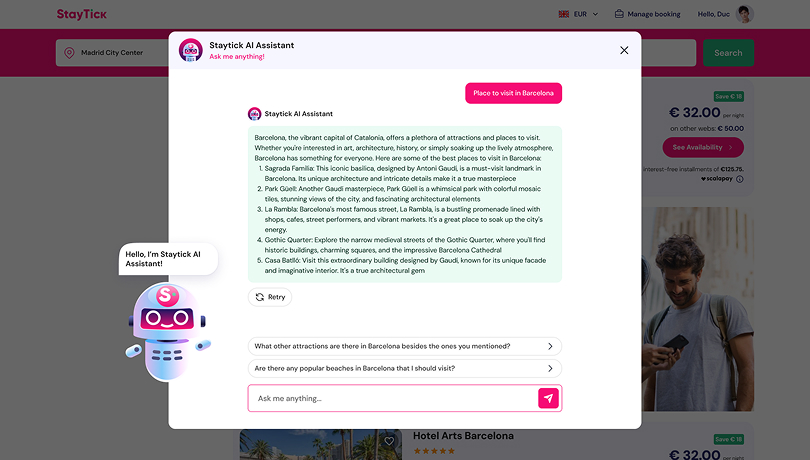Click the green Search button
The width and height of the screenshot is (810, 460).
[728, 53]
